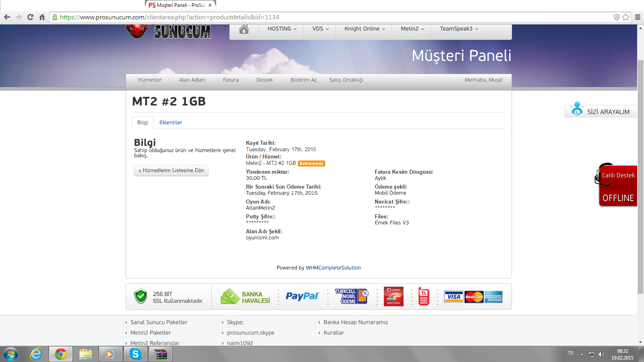Open Skype from the taskbar

pyautogui.click(x=135, y=354)
